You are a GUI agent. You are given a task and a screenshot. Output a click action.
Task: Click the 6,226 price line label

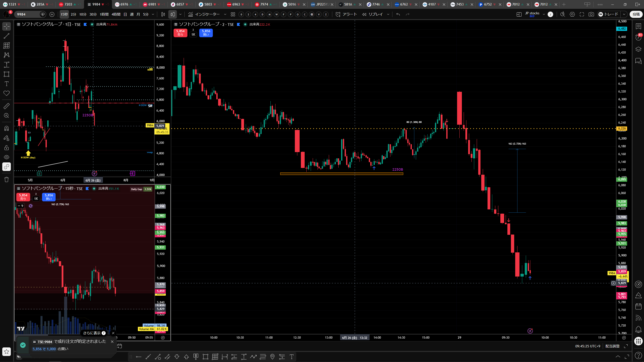[622, 128]
